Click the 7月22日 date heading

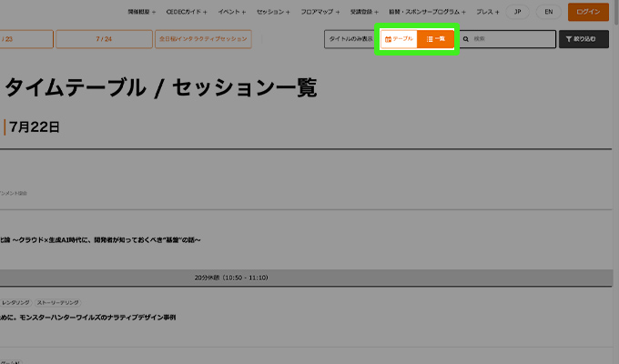coord(34,127)
